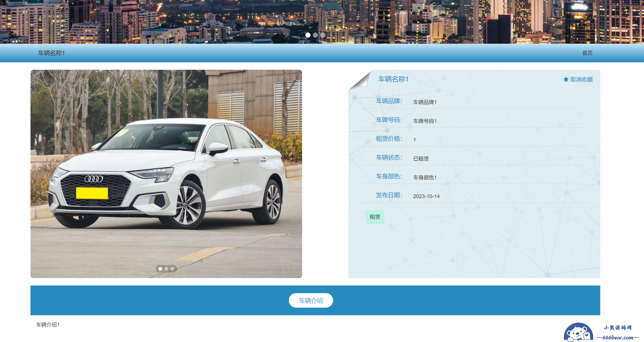Screen dimensions: 644x342
Task: Click the 车辆状态 label
Action: (x=389, y=157)
